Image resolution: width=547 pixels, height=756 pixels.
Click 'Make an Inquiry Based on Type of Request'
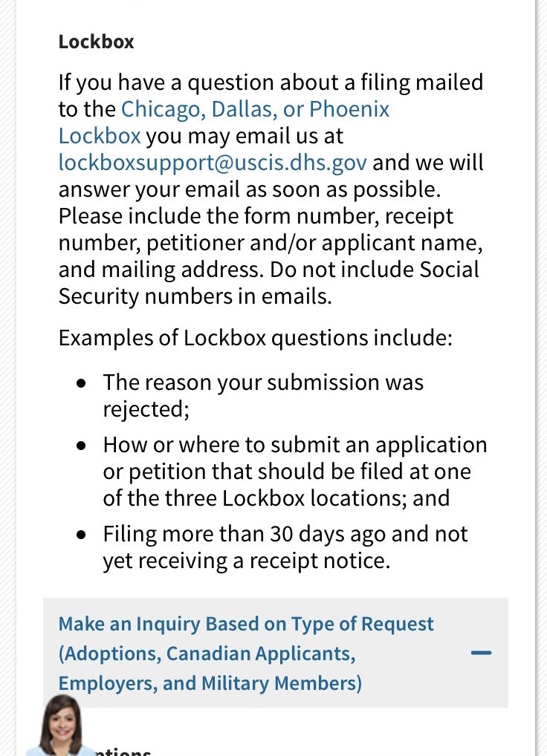[x=246, y=624]
